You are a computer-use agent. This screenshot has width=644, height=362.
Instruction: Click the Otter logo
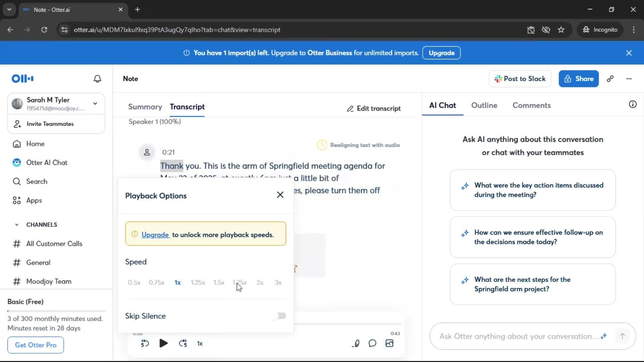tap(22, 79)
